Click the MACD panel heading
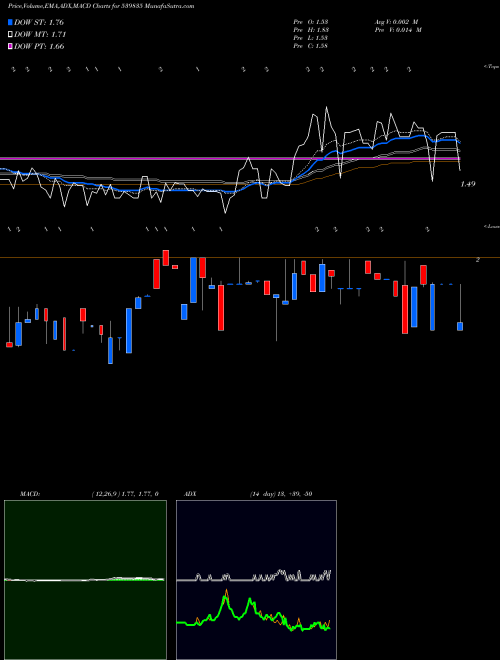 point(30,494)
